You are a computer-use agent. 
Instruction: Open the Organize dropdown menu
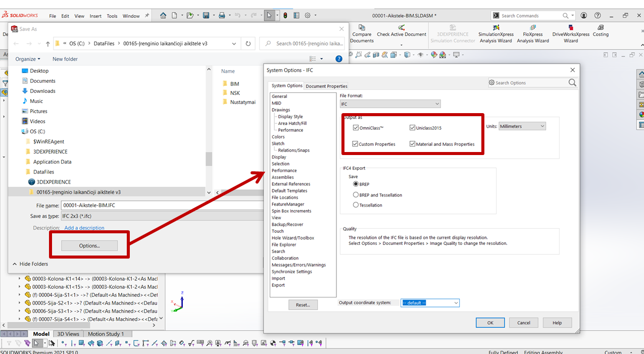28,59
